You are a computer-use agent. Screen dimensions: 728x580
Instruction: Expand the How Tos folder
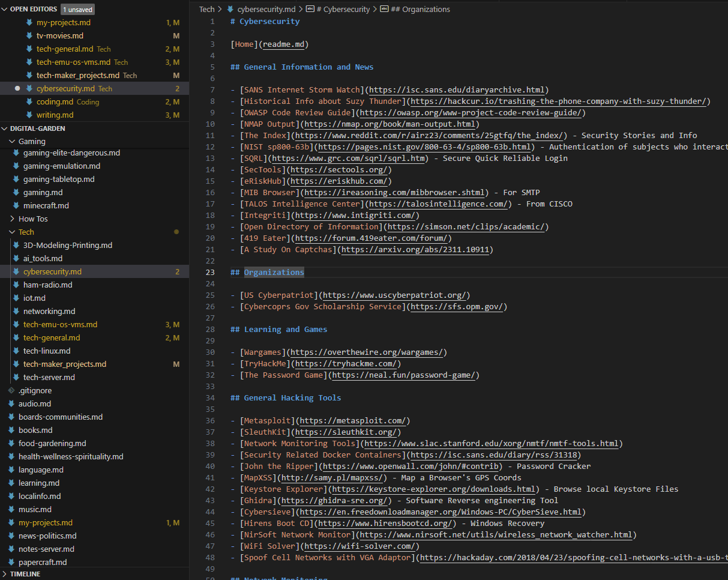pos(13,219)
